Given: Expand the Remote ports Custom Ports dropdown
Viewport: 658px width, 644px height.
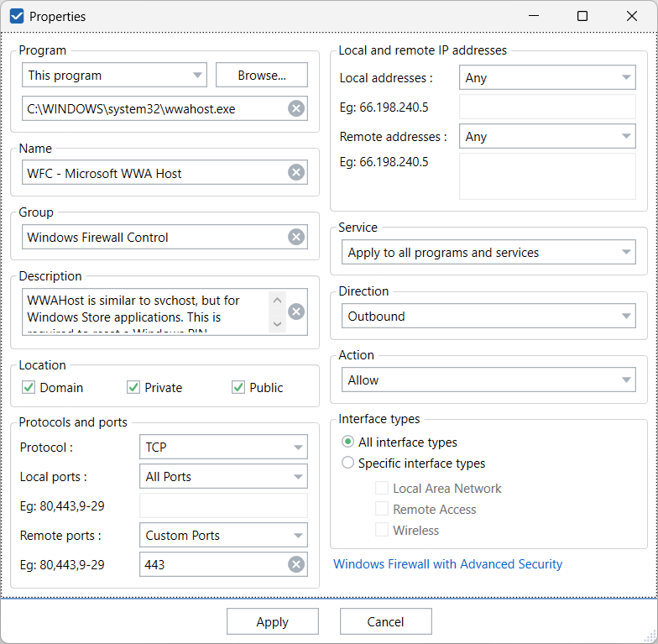Looking at the screenshot, I should pyautogui.click(x=223, y=535).
